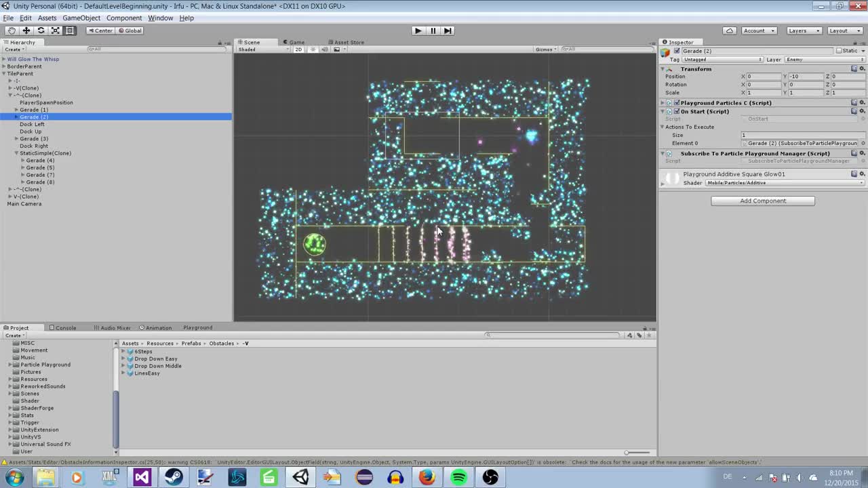Open the Layout dropdown
The width and height of the screenshot is (868, 488).
[x=844, y=30]
